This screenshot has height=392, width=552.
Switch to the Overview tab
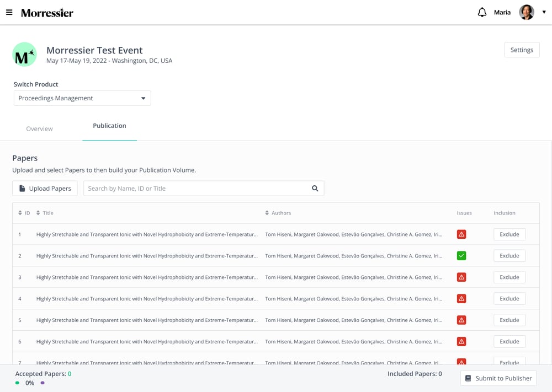coord(39,128)
